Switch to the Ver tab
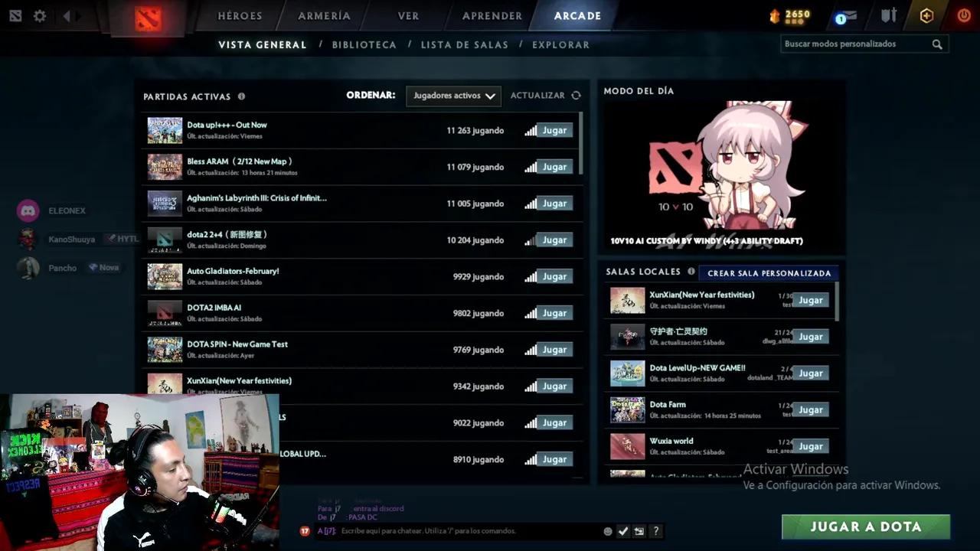Image resolution: width=980 pixels, height=551 pixels. click(x=408, y=16)
